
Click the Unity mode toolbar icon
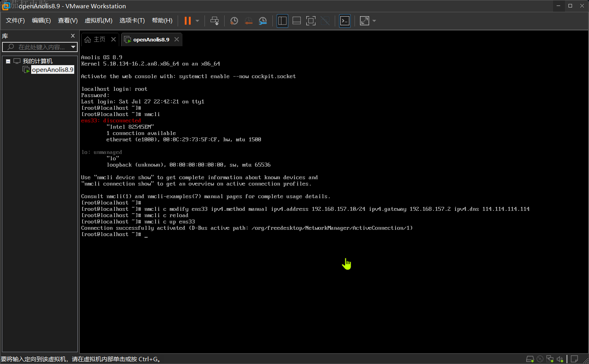pyautogui.click(x=325, y=21)
